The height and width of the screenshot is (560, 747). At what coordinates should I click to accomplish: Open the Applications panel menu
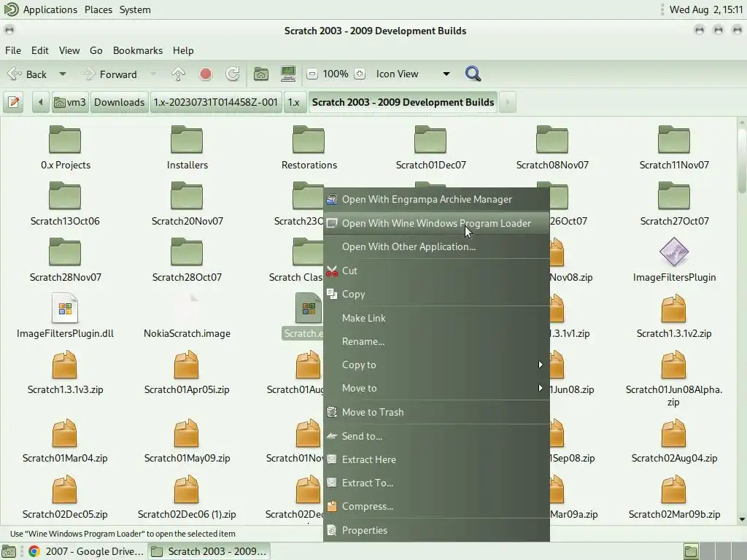point(41,9)
